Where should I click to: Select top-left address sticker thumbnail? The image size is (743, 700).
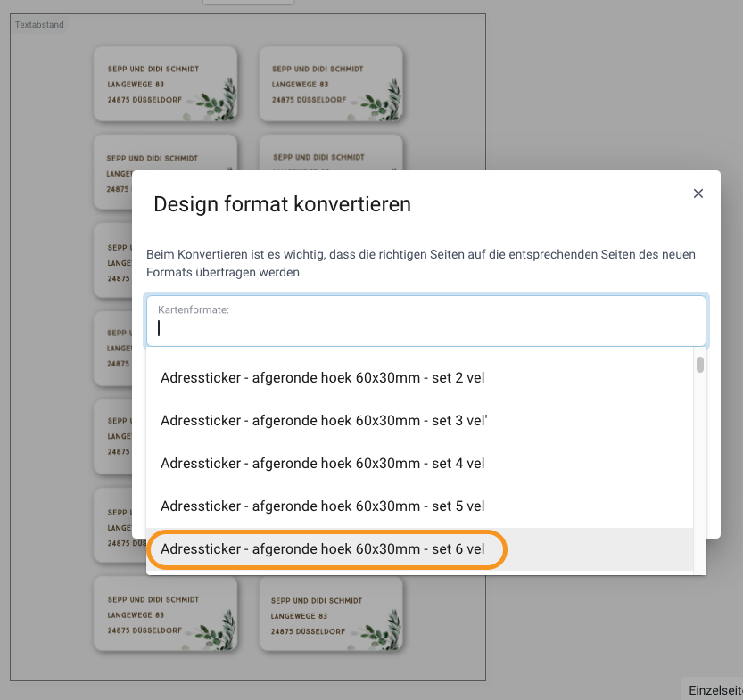pos(165,84)
